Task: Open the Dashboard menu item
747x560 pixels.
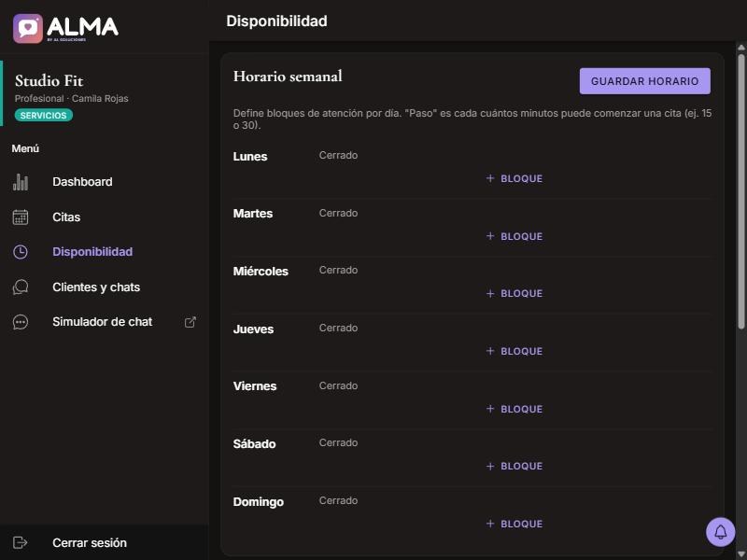Action: tap(105, 182)
